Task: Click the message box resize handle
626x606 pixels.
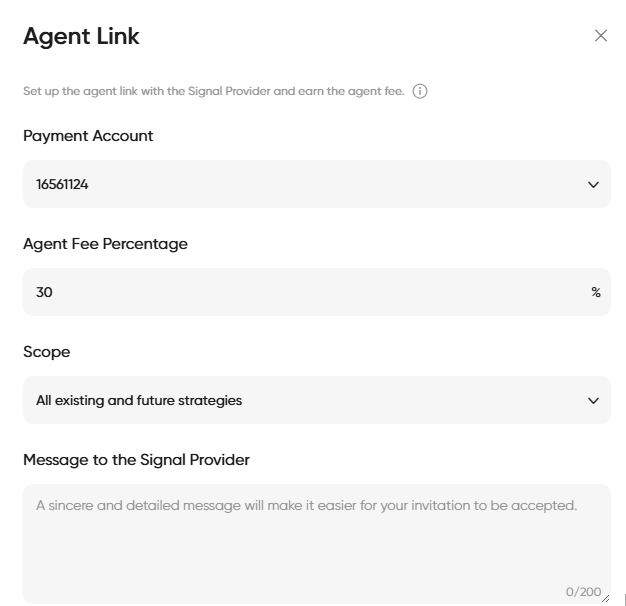Action: click(605, 598)
